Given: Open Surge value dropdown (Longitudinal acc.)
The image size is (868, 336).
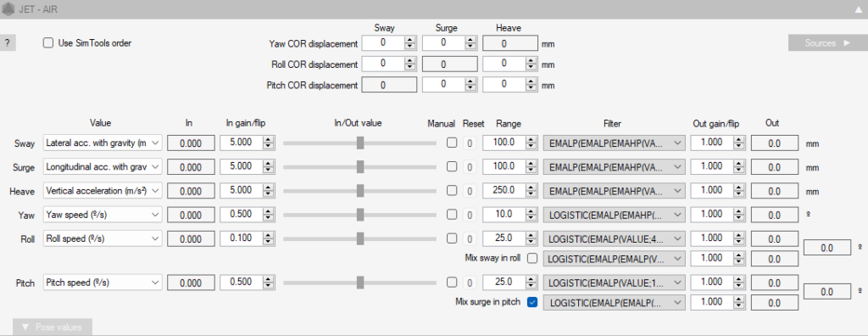Looking at the screenshot, I should [103, 167].
